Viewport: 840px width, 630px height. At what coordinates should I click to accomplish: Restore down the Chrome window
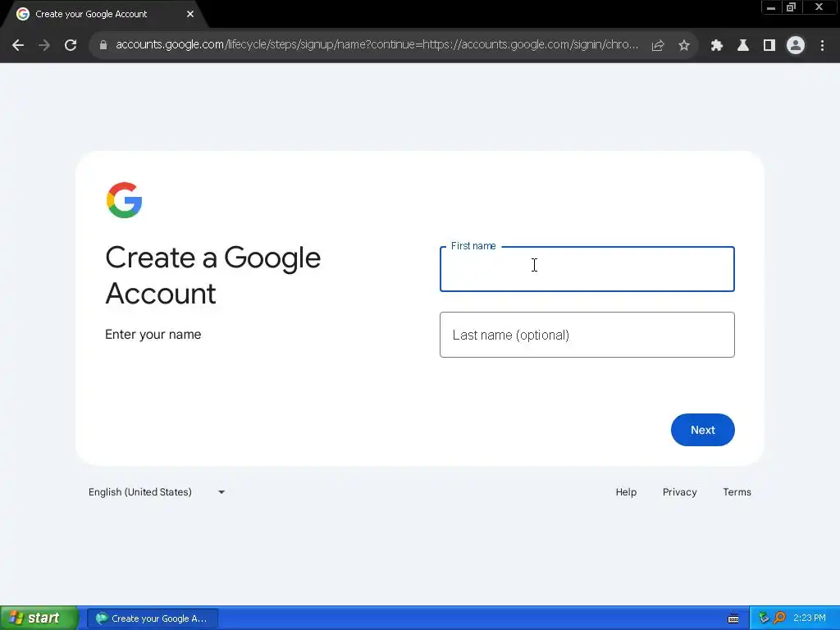coord(792,7)
